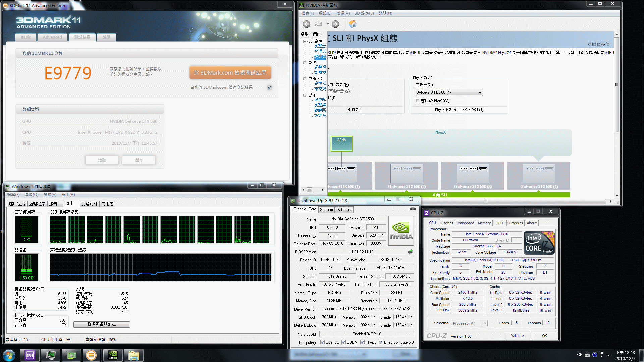
Task: Click the NVIDIA Control Panel home icon
Action: (353, 24)
